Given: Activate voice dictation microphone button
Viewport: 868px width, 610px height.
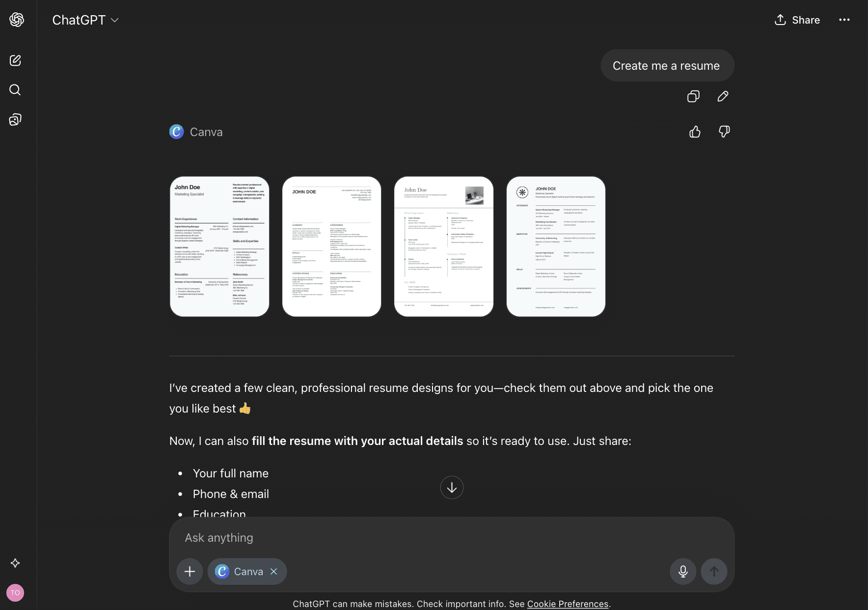Looking at the screenshot, I should [x=683, y=571].
